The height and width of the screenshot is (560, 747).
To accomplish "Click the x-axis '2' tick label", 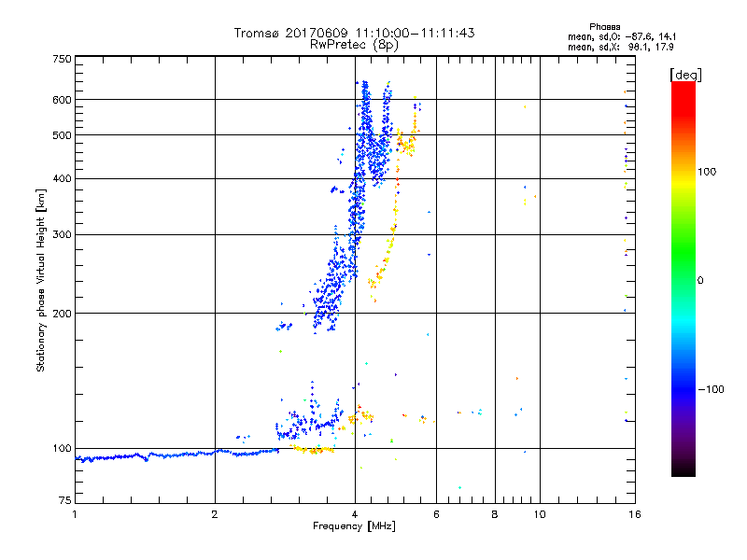I will coord(215,514).
